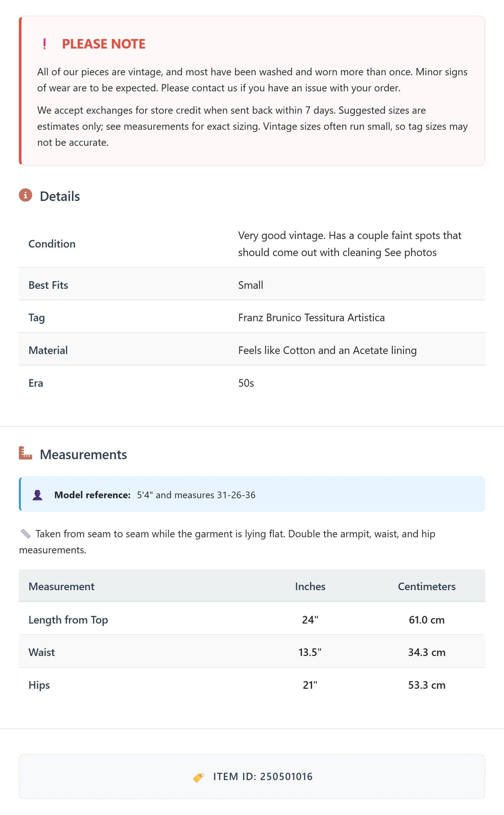
Task: Click the Measurement column header
Action: coord(61,586)
